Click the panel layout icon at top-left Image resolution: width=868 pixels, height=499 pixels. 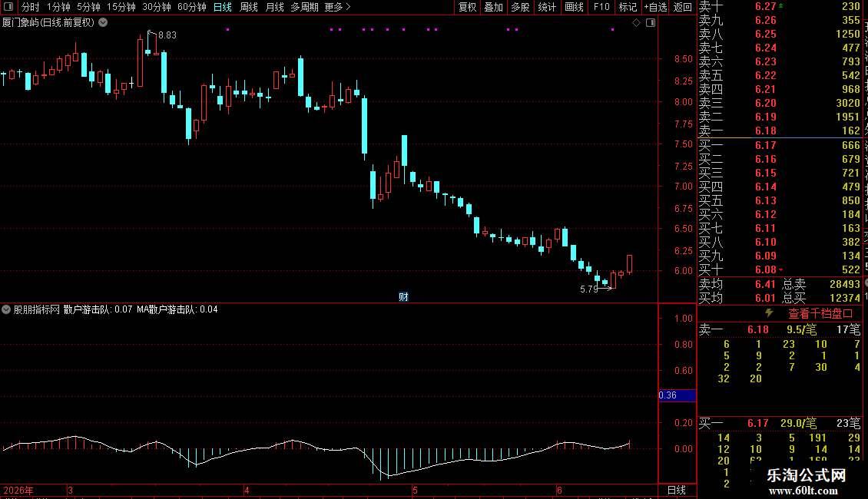8,7
